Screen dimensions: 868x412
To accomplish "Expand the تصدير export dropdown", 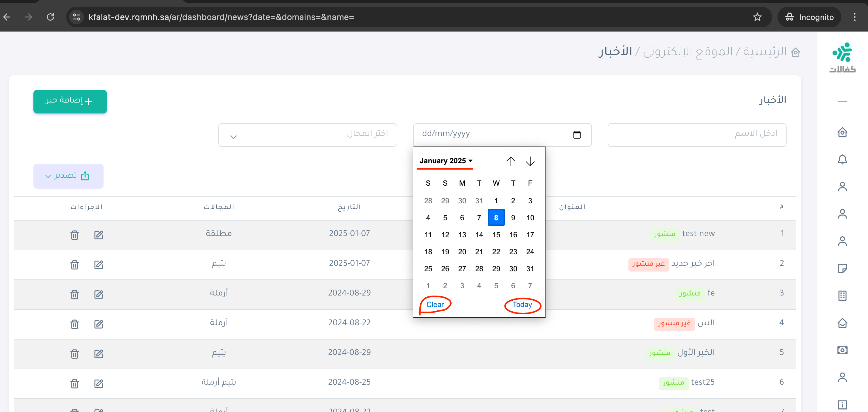I will (68, 176).
